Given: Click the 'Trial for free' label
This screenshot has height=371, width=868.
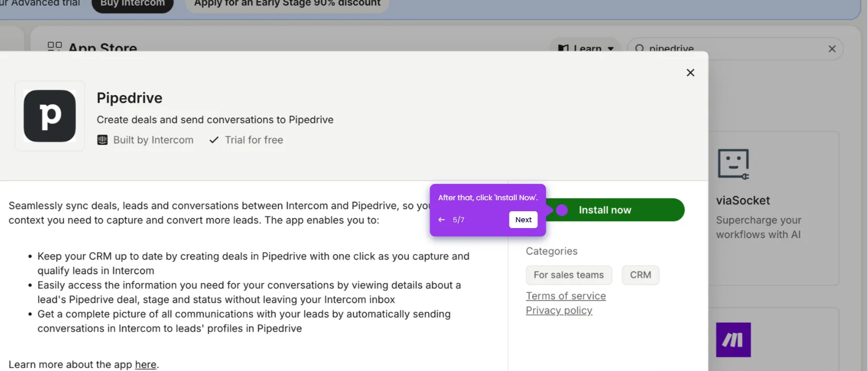Looking at the screenshot, I should click(x=254, y=140).
